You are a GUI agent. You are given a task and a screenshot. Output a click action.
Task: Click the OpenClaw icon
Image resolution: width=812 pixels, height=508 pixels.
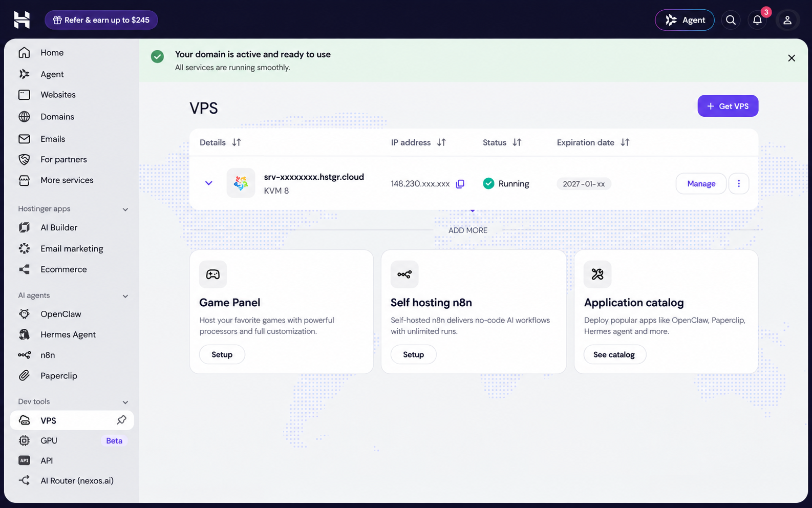pos(24,314)
